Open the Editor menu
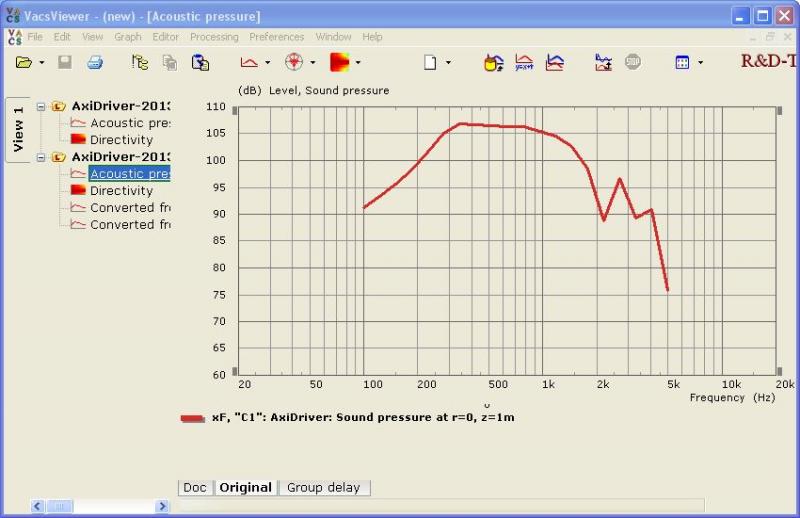This screenshot has width=800, height=518. point(165,37)
